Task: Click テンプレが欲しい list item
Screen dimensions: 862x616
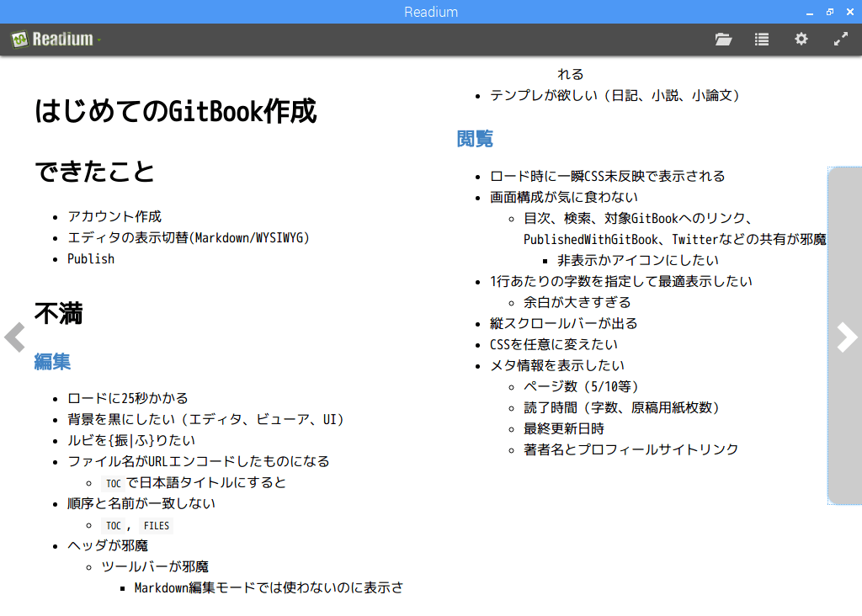Action: coord(615,96)
